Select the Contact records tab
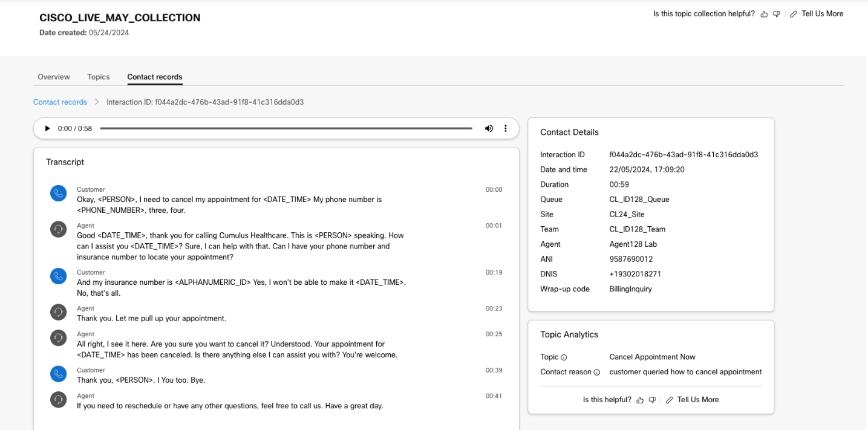 click(x=155, y=77)
